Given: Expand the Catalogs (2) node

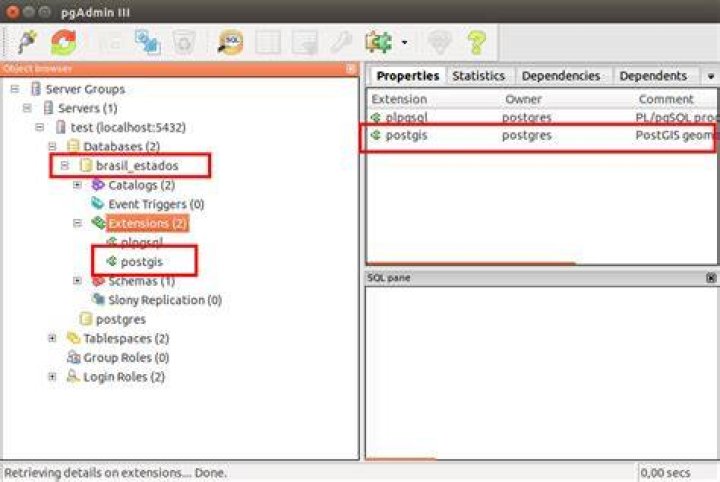Looking at the screenshot, I should [77, 185].
